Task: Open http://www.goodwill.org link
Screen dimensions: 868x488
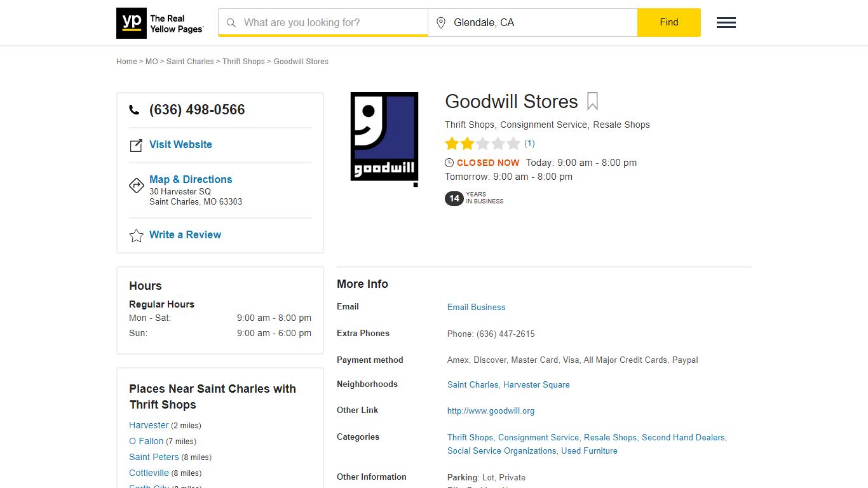Action: pyautogui.click(x=491, y=410)
